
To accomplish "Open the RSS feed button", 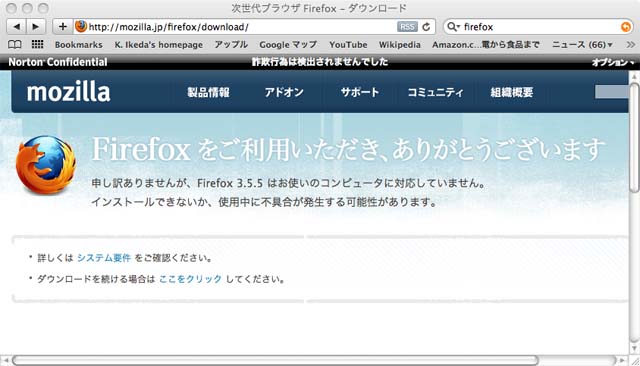I will pos(407,27).
